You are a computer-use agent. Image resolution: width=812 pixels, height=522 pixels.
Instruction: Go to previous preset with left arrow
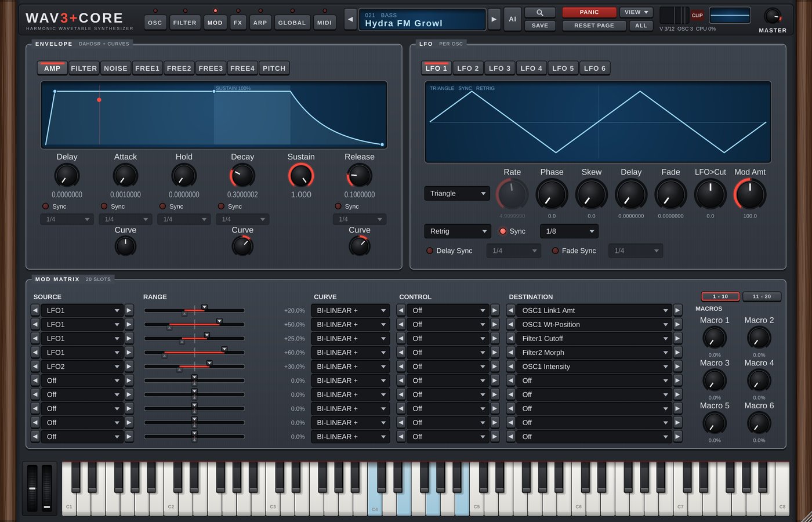[350, 19]
